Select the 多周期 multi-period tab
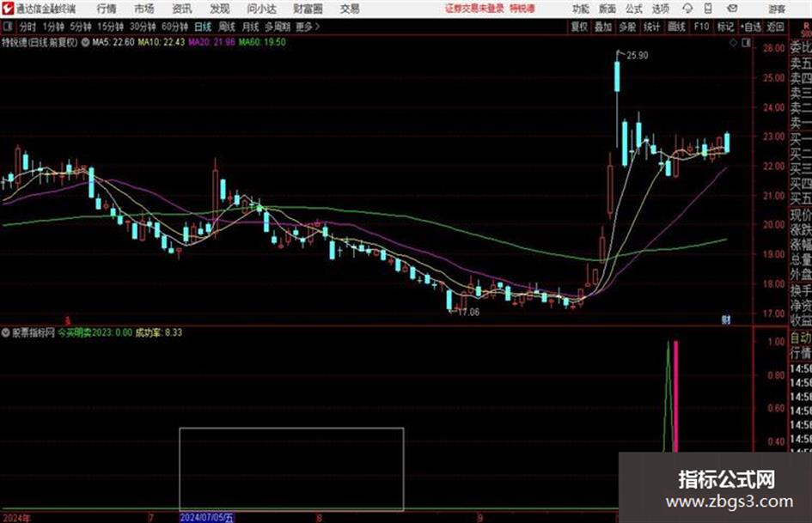The height and width of the screenshot is (523, 812). point(278,27)
